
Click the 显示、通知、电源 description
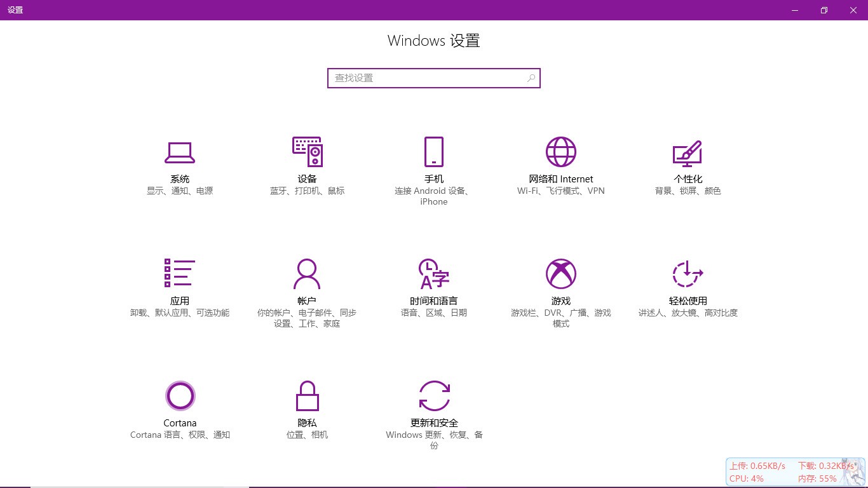click(180, 191)
